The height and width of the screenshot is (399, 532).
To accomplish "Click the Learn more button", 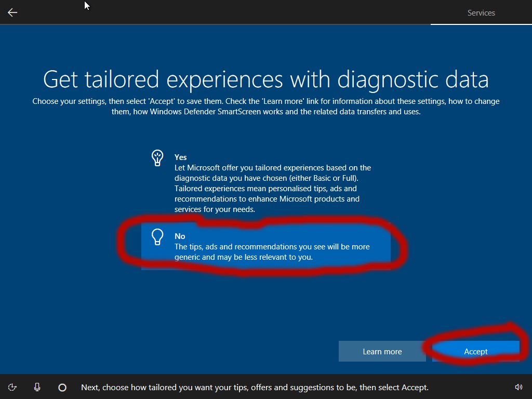I will click(382, 352).
